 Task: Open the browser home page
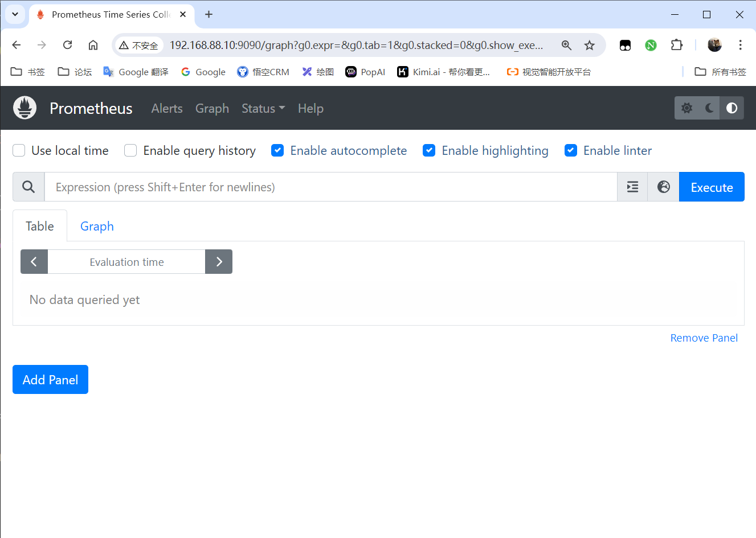pyautogui.click(x=93, y=45)
